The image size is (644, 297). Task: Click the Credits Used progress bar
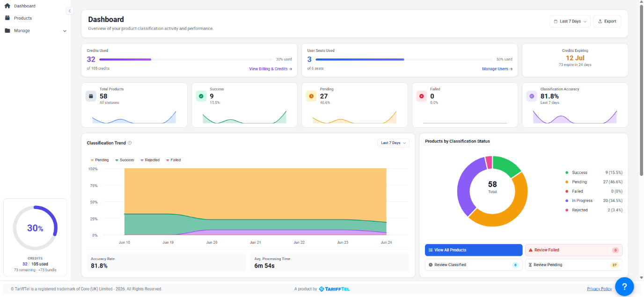click(x=185, y=59)
